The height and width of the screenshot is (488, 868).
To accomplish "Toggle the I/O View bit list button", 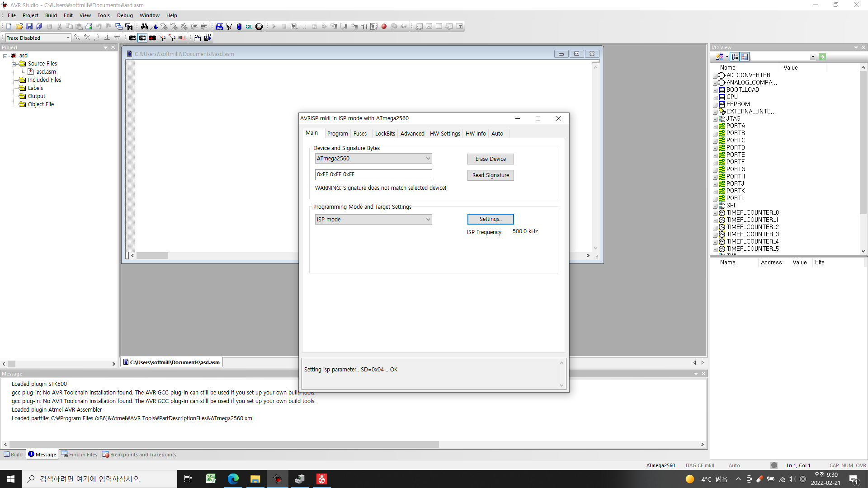I will [745, 57].
